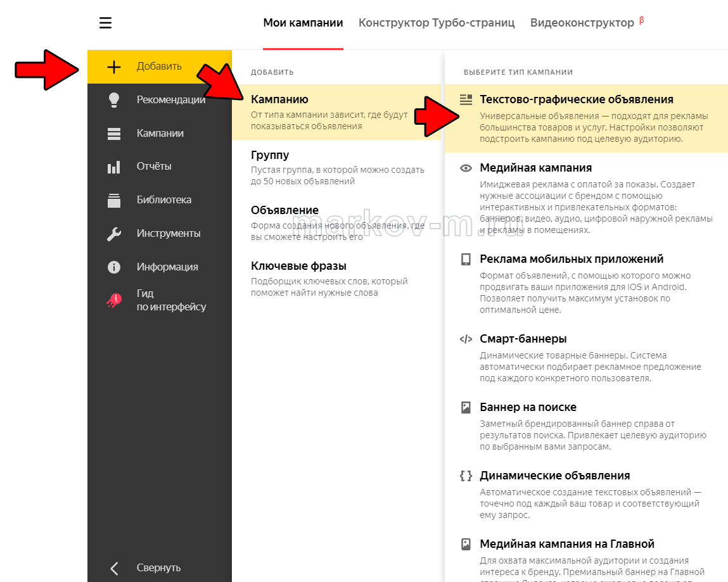Select Объявление in the add menu
The width and height of the screenshot is (728, 582).
pos(284,210)
